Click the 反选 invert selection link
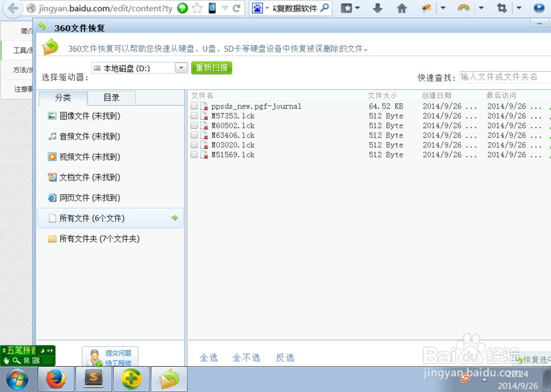Image resolution: width=551 pixels, height=392 pixels. point(285,357)
